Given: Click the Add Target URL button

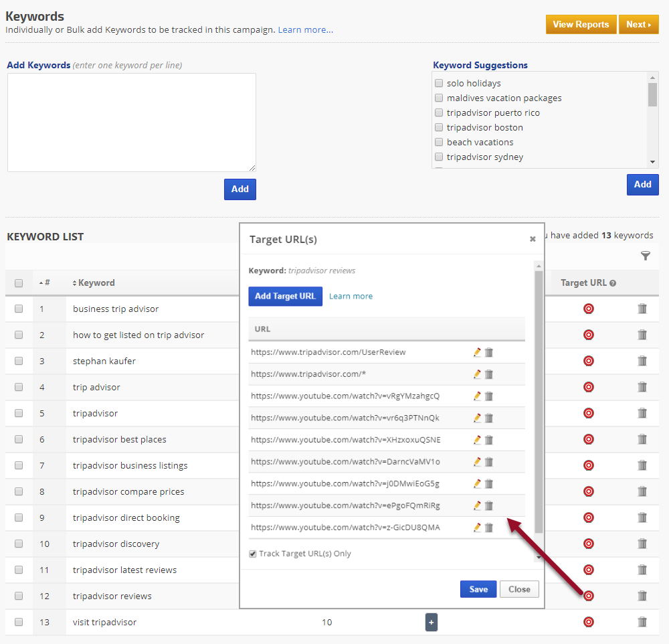Looking at the screenshot, I should pos(285,296).
